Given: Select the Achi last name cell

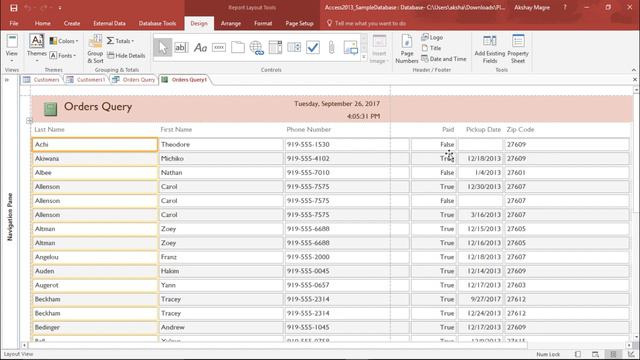Looking at the screenshot, I should point(94,144).
